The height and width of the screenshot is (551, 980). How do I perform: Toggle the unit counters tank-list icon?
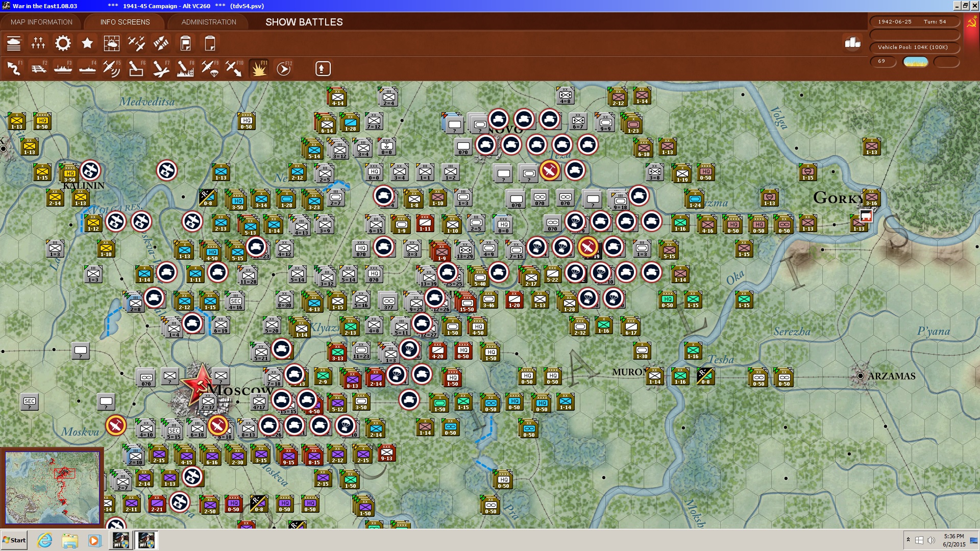tap(14, 43)
